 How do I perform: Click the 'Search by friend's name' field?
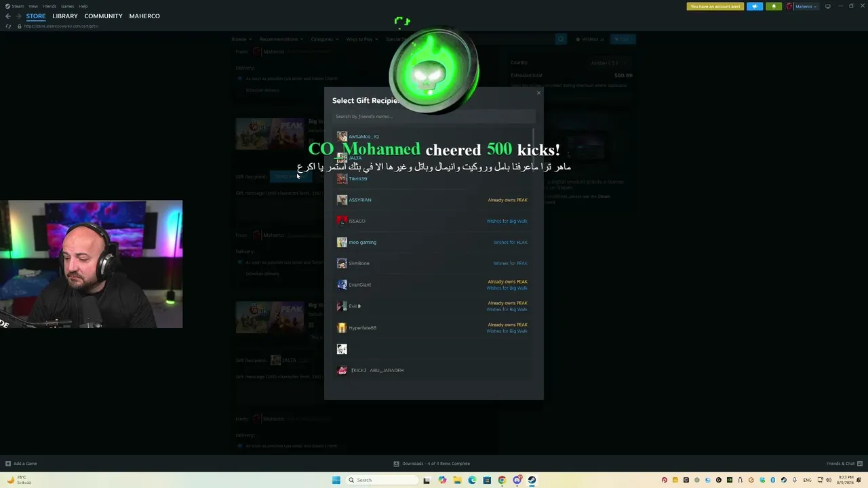point(433,117)
